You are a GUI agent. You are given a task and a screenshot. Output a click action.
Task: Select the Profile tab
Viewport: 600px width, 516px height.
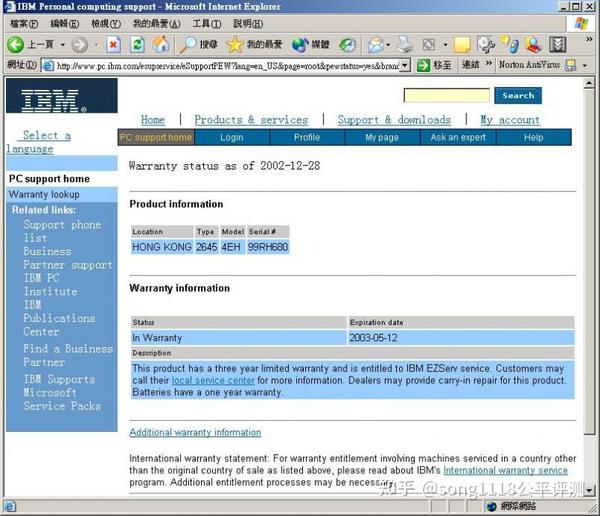[307, 137]
